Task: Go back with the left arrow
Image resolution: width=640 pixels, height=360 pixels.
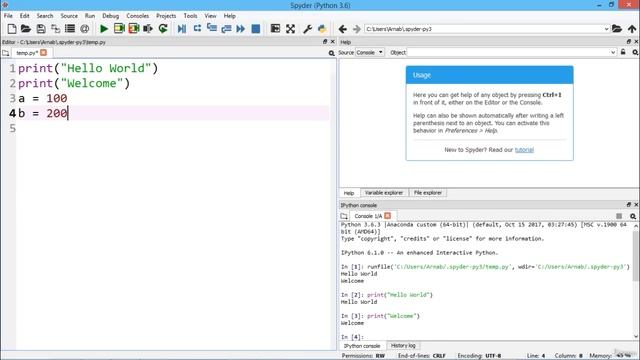Action: tap(343, 29)
